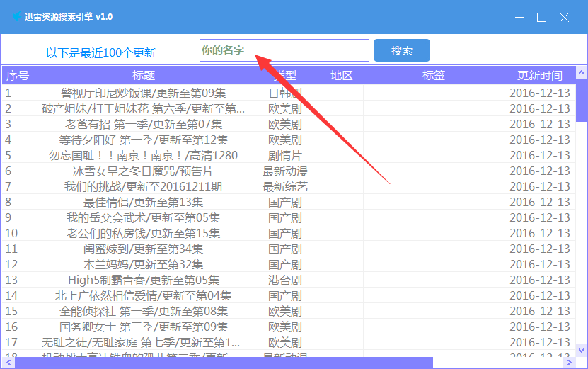The image size is (588, 369).
Task: Select row 破产姐妹/打工姐妹花 第六季
Action: [x=289, y=108]
